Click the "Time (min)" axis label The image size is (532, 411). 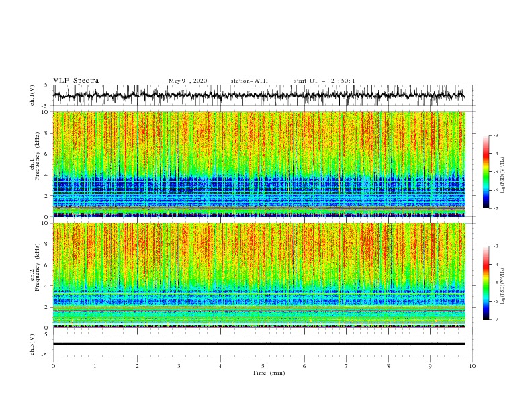click(x=269, y=373)
